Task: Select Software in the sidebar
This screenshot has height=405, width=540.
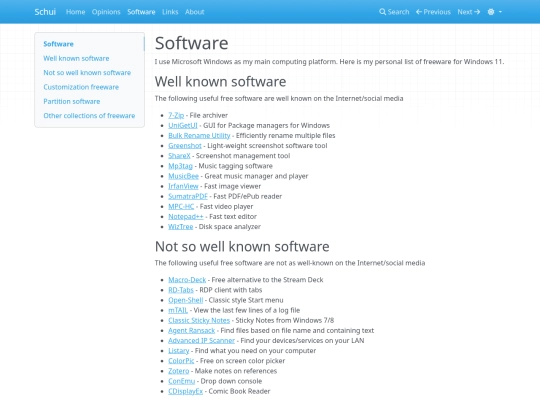Action: [x=59, y=44]
